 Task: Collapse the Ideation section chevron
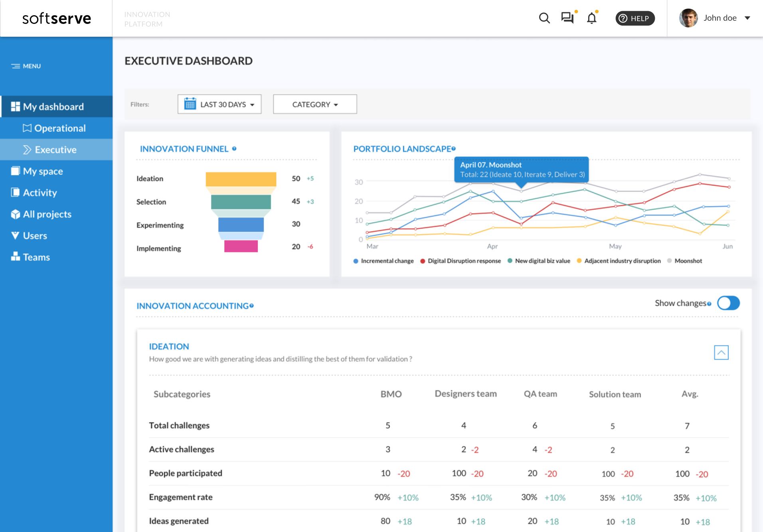click(x=721, y=353)
